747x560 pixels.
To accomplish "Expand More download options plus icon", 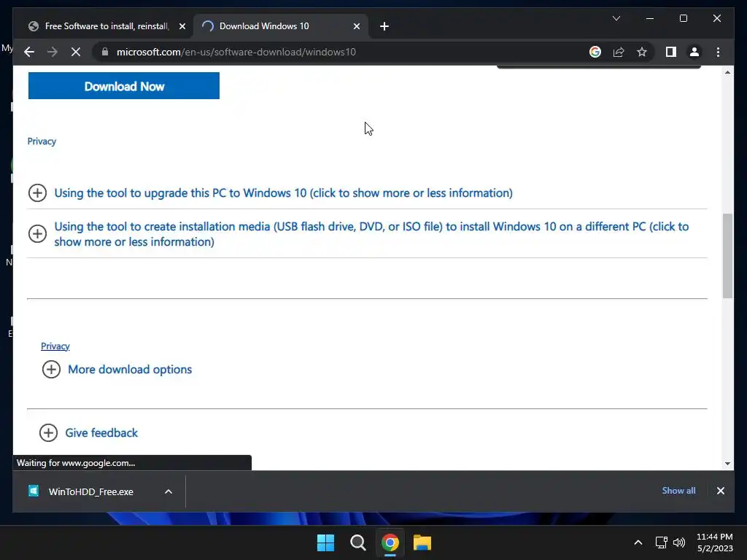I will (x=52, y=370).
